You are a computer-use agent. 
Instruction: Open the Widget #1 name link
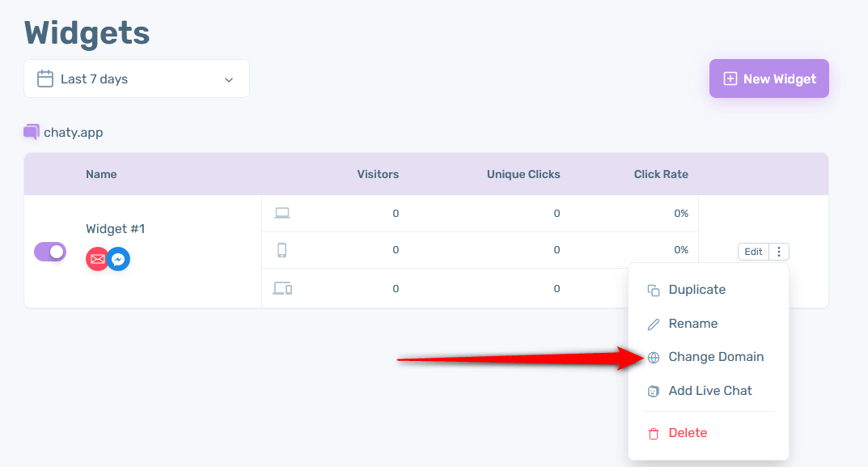click(115, 229)
